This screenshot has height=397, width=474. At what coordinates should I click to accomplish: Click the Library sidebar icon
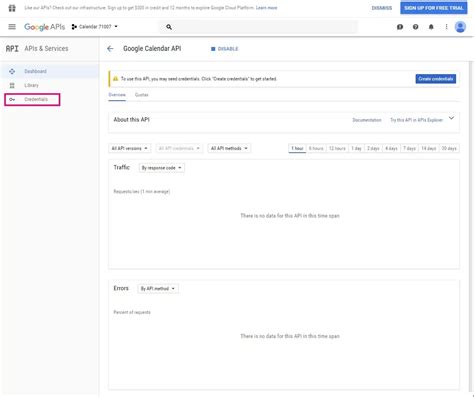[x=12, y=85]
